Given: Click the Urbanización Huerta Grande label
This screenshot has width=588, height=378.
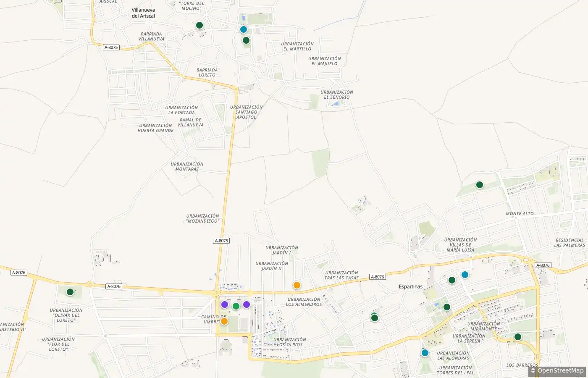Looking at the screenshot, I should [x=155, y=128].
